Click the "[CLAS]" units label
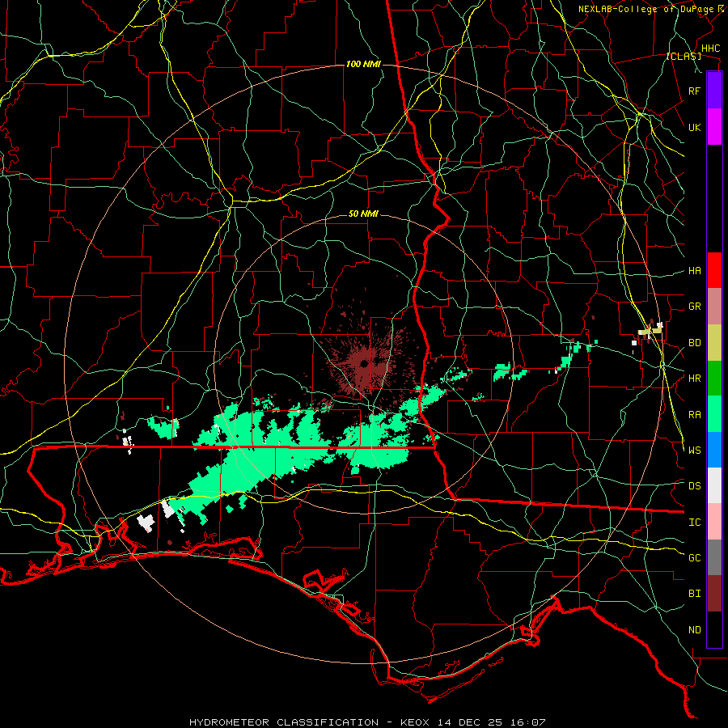The height and width of the screenshot is (728, 728). (x=684, y=57)
